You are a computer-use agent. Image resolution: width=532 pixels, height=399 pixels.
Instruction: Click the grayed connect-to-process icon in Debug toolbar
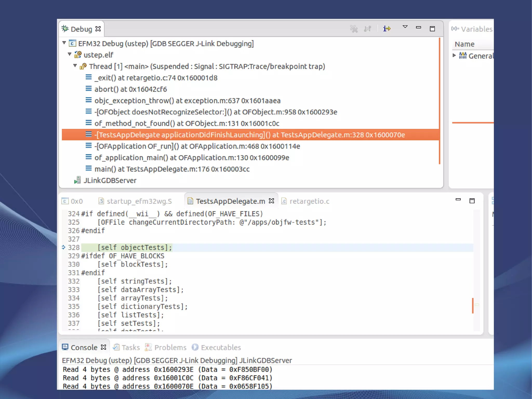tap(368, 29)
